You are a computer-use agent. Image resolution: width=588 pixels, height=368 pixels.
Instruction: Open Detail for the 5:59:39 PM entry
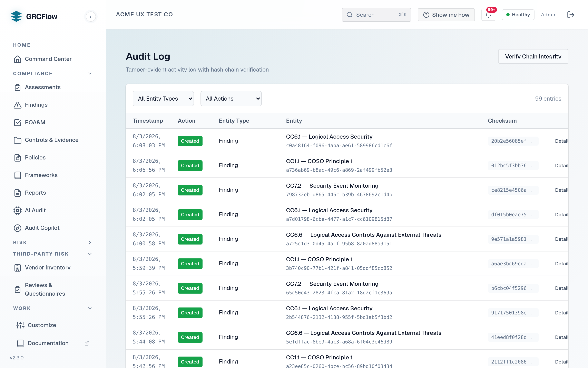click(x=561, y=264)
